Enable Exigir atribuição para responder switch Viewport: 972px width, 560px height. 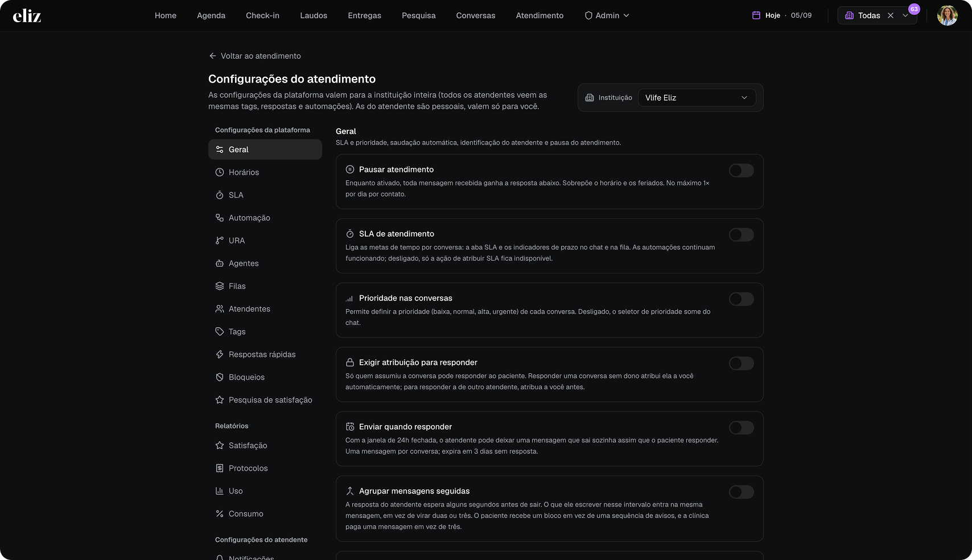(x=742, y=364)
